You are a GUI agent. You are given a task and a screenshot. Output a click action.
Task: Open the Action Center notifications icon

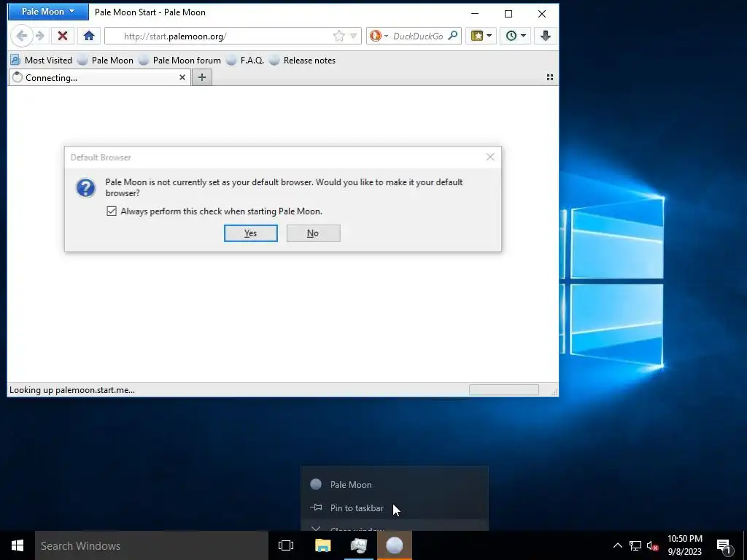tap(724, 545)
